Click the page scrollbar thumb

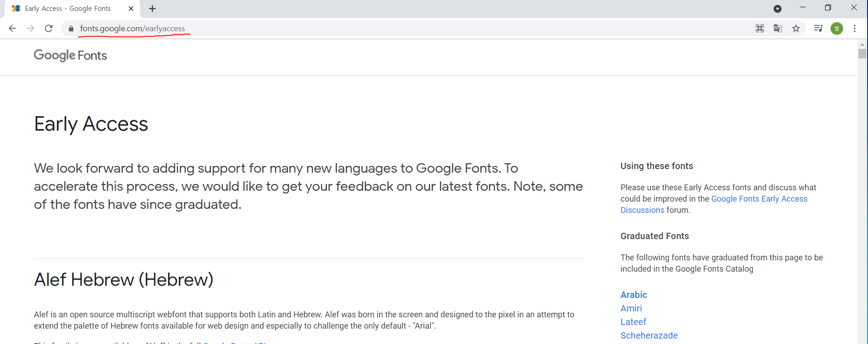pyautogui.click(x=862, y=53)
